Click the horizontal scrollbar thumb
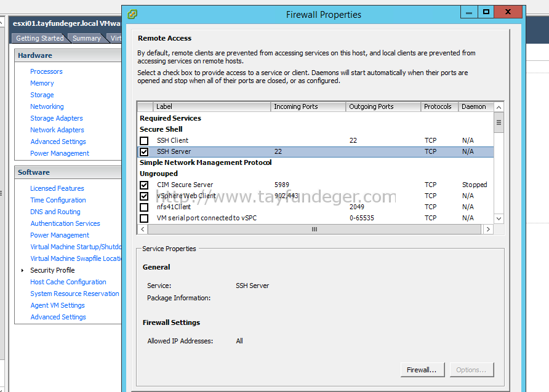 coord(315,230)
